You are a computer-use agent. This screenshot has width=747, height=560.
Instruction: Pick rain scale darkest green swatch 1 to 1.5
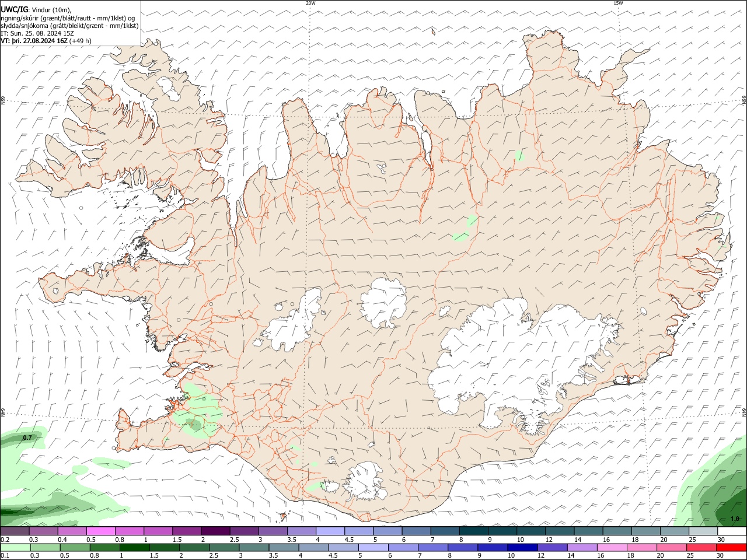point(134,547)
